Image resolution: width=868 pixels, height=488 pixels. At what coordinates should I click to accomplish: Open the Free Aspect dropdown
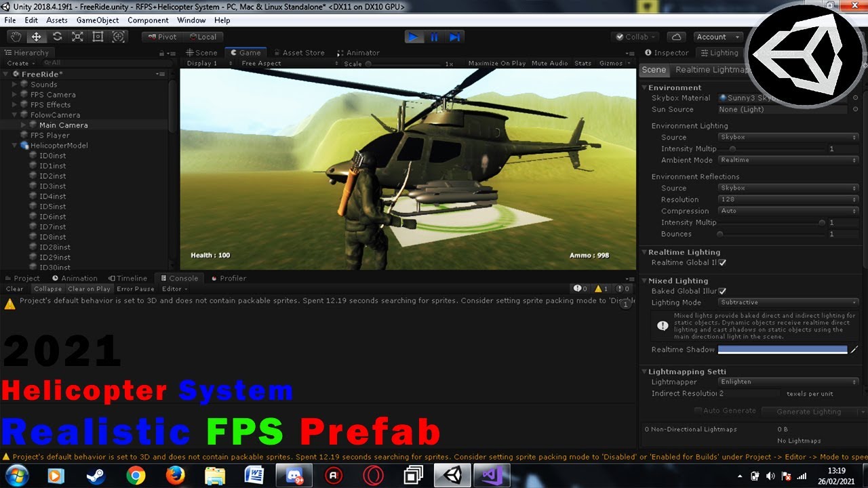pyautogui.click(x=290, y=63)
